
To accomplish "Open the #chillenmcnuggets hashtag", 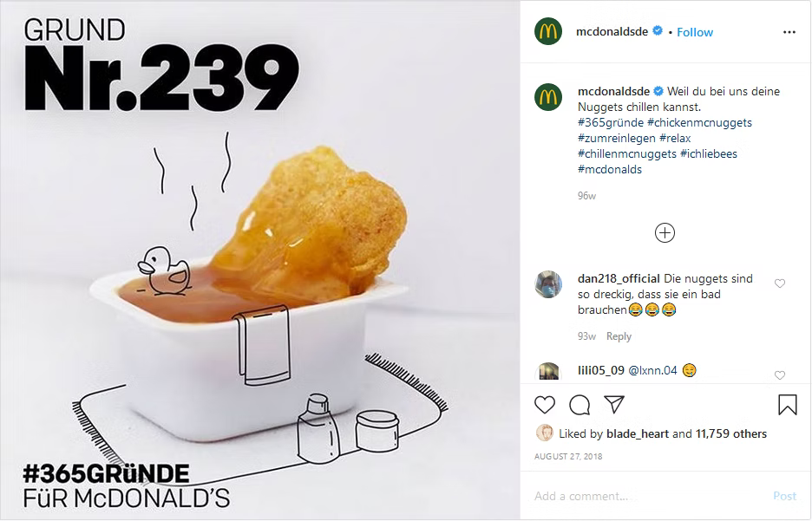I will [627, 153].
